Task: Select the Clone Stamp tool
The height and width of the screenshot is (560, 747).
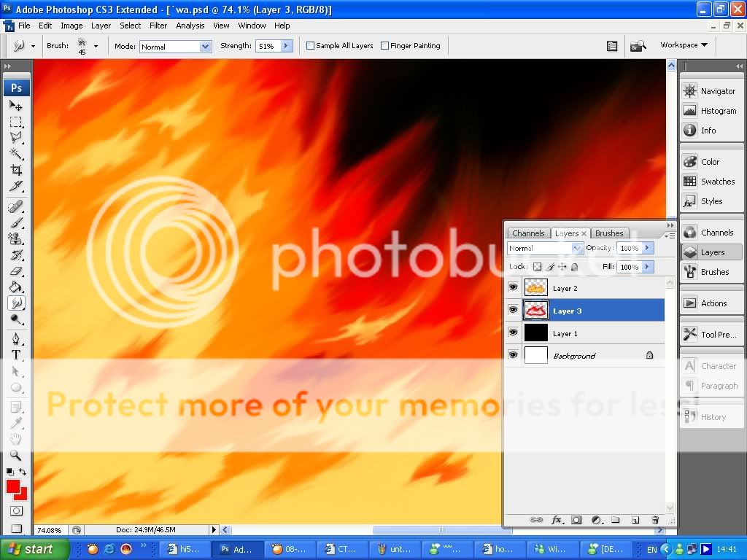Action: point(16,238)
